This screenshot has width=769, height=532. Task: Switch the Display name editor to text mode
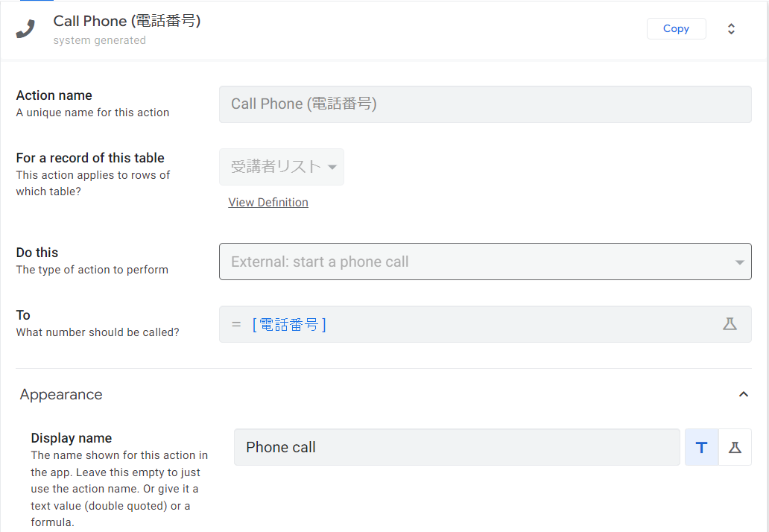click(x=700, y=447)
